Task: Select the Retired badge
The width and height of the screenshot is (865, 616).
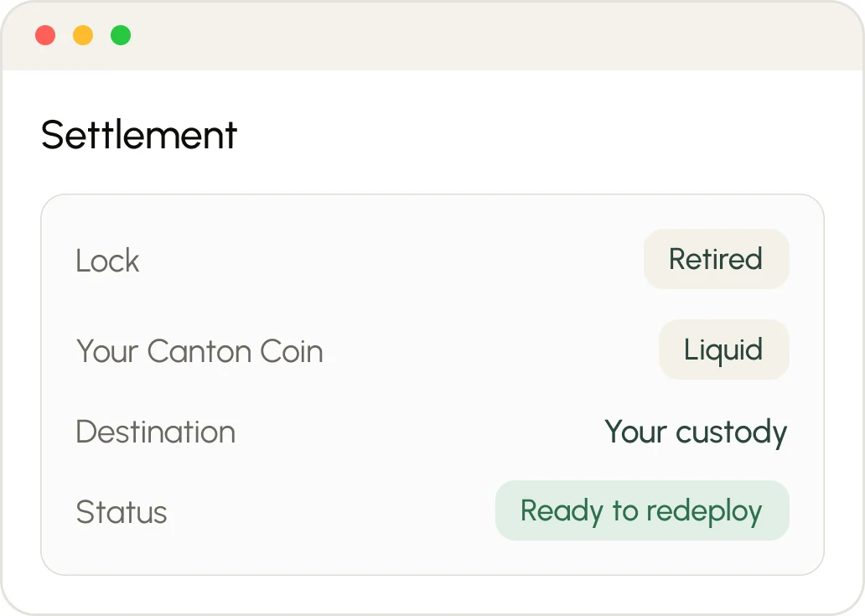Action: coord(716,259)
